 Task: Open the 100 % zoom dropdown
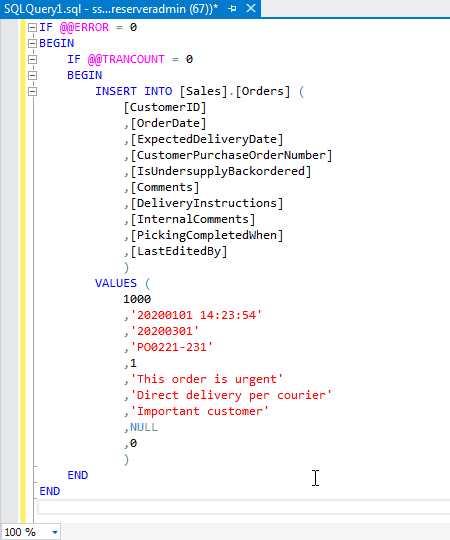(x=55, y=532)
